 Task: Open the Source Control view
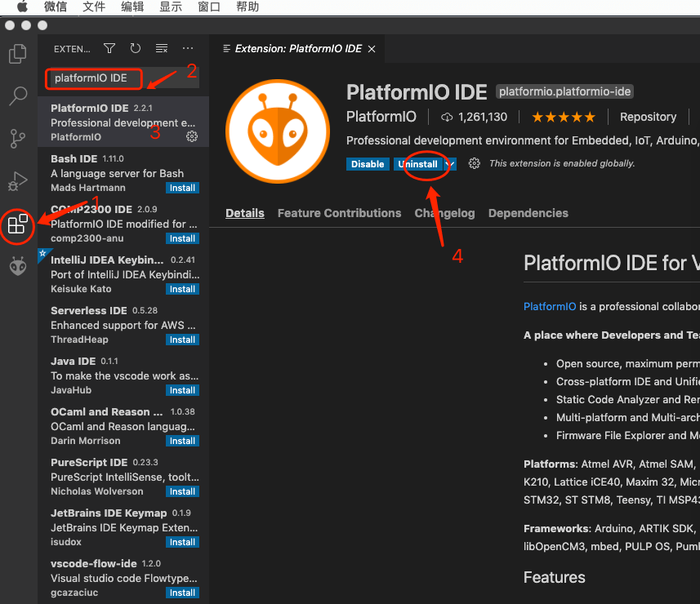[x=18, y=139]
